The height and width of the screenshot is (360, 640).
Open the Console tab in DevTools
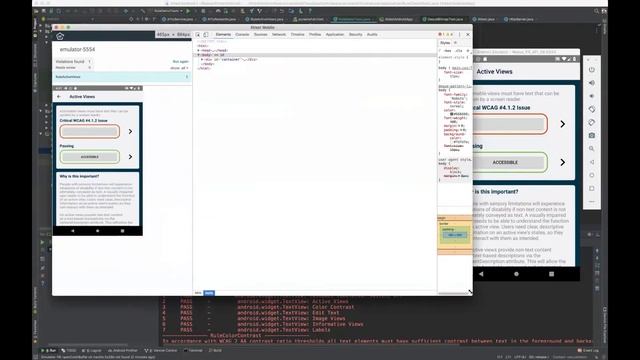242,35
